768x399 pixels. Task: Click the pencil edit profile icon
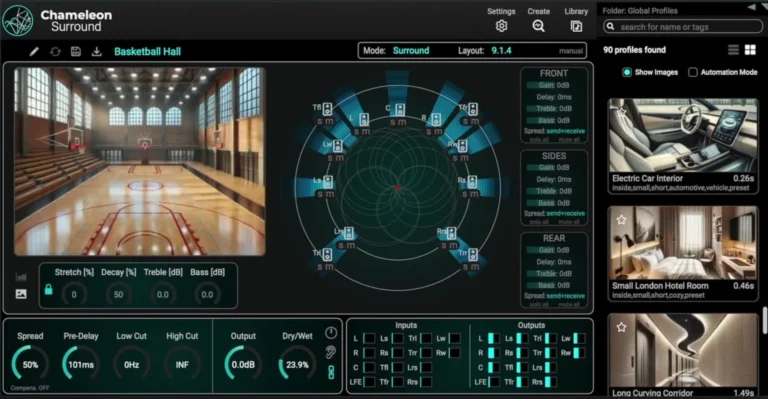click(x=34, y=51)
